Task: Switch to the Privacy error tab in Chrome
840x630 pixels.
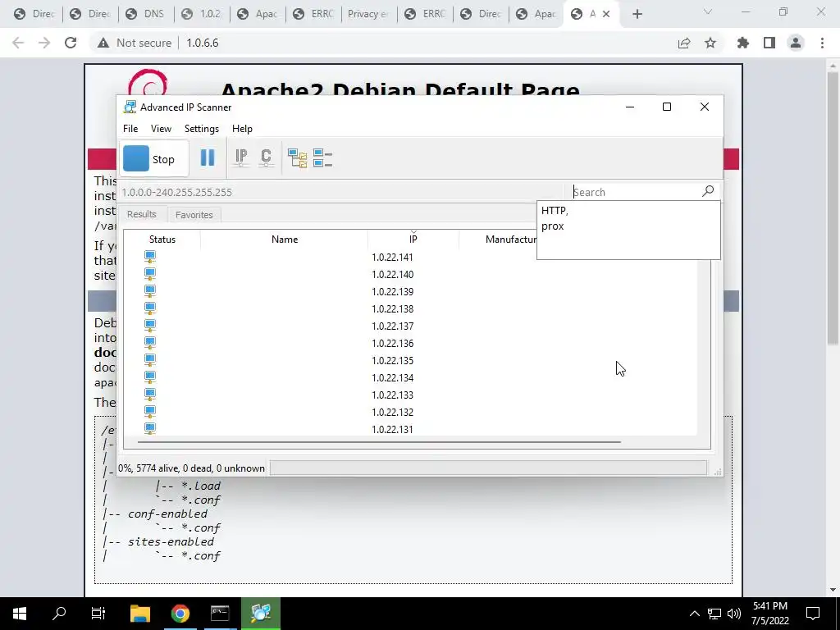Action: [370, 14]
